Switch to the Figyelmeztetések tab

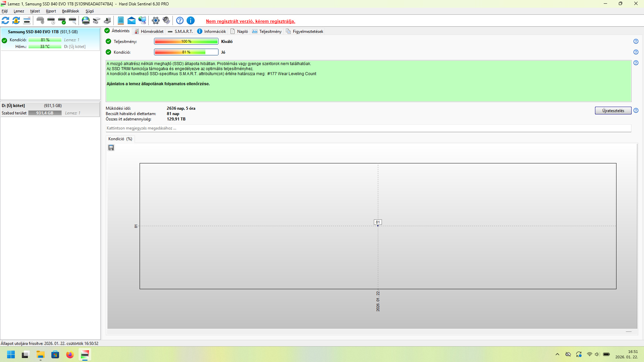(x=304, y=32)
